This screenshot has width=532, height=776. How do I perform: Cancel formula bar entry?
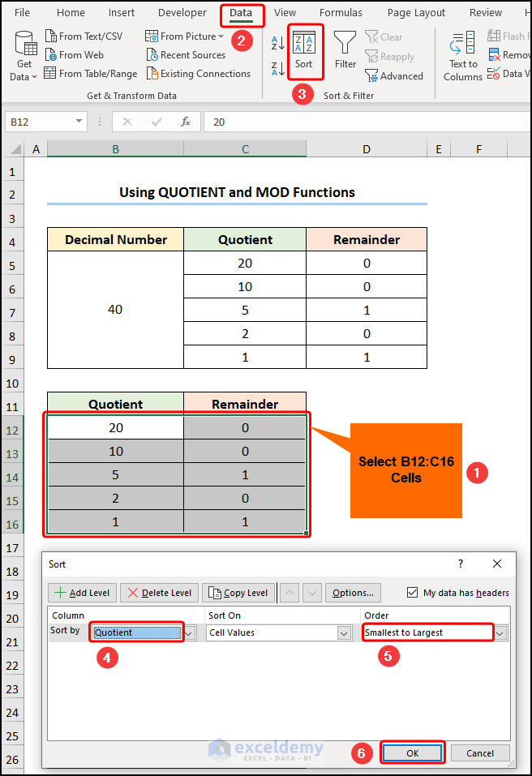click(x=127, y=122)
